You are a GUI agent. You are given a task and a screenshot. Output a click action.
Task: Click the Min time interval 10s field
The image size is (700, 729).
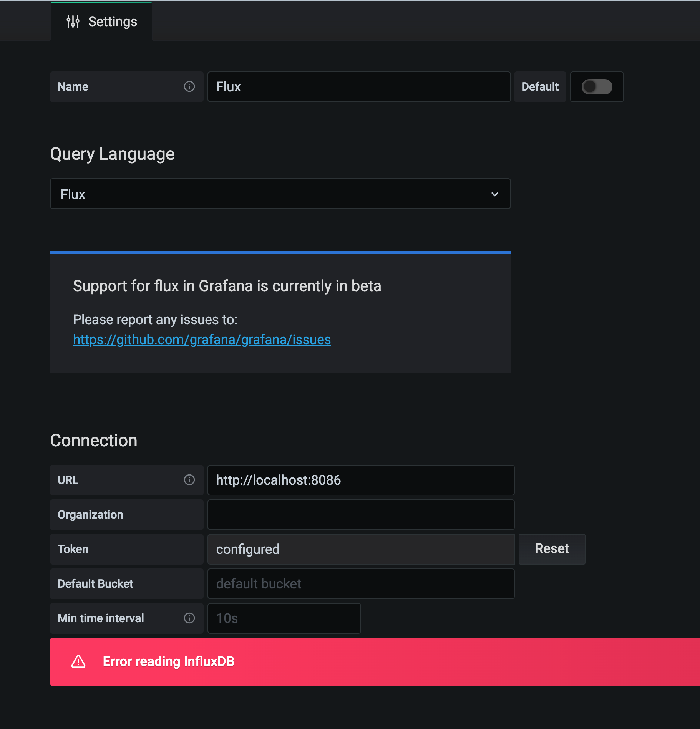284,618
